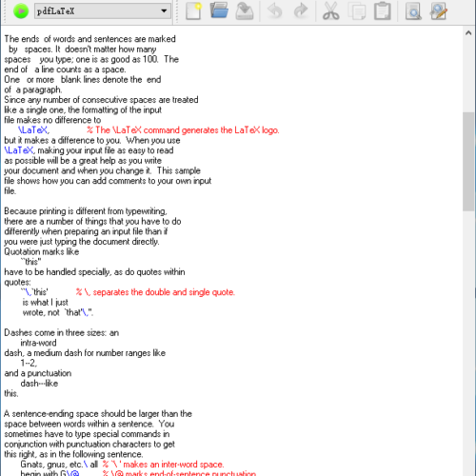Undo the last edit

(x=275, y=11)
